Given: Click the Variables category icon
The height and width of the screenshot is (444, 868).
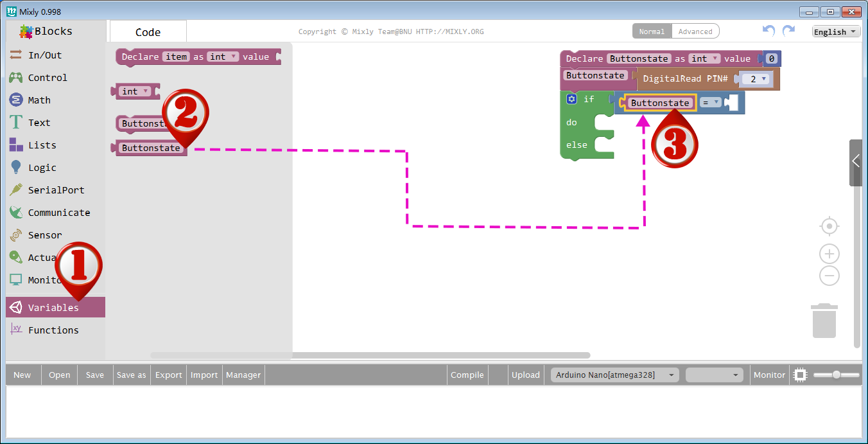Looking at the screenshot, I should (16, 307).
